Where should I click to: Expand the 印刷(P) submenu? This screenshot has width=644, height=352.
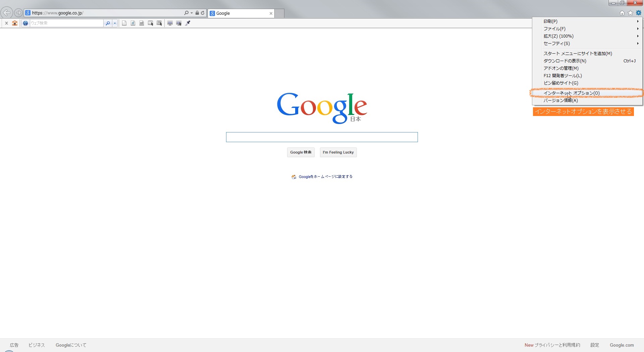(587, 21)
